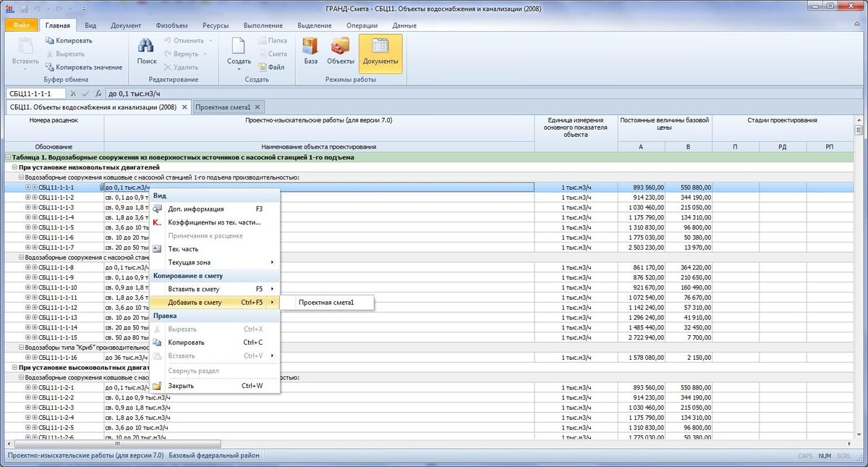Viewport: 868px width, 467px height.
Task: Open the Данные ribbon tab
Action: (404, 25)
